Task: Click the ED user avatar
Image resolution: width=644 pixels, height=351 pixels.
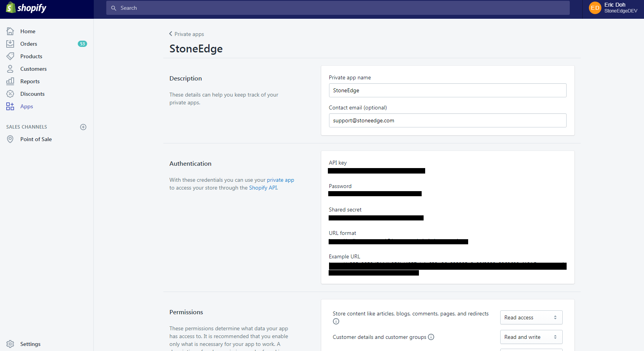Action: (595, 8)
